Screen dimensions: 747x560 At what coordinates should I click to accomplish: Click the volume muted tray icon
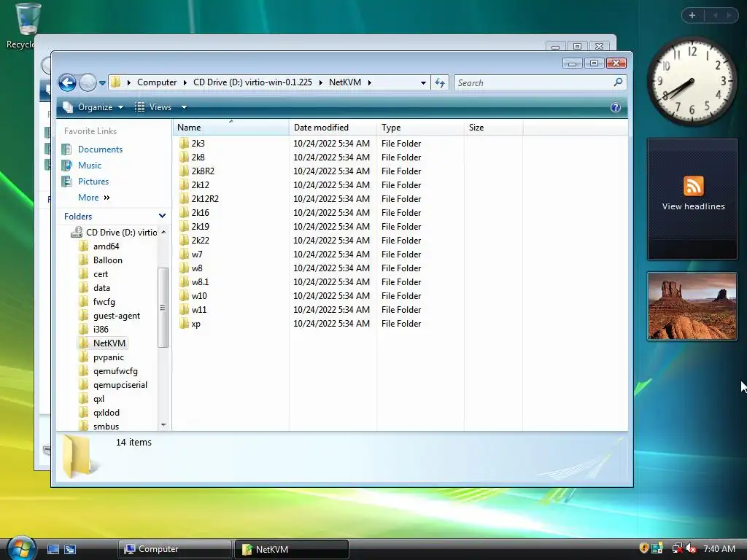click(692, 548)
